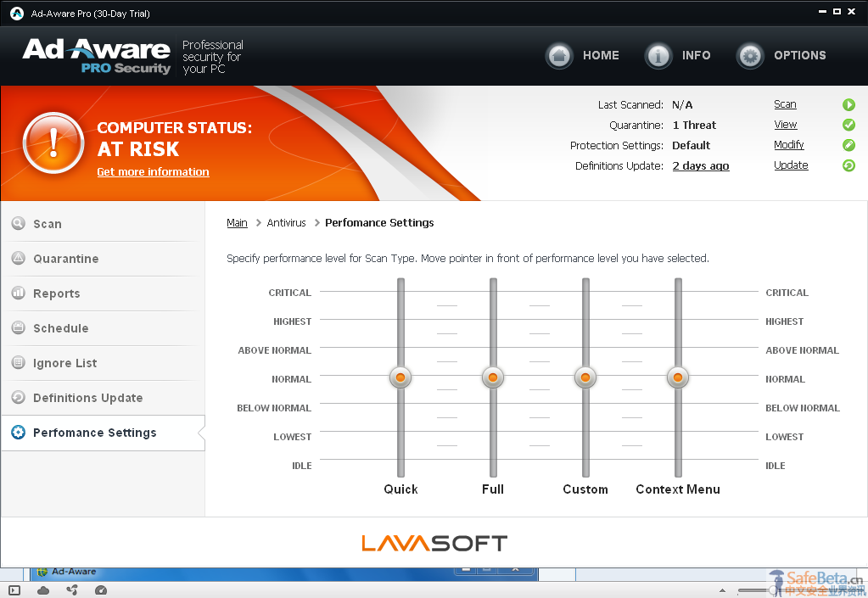Click the Scan link near Last Scanned
Viewport: 868px width, 598px height.
tap(785, 104)
